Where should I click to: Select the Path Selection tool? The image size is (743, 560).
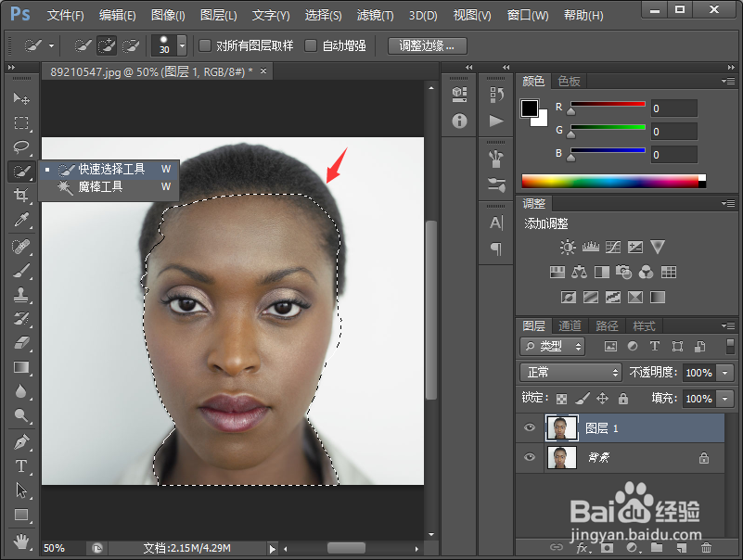tap(20, 490)
